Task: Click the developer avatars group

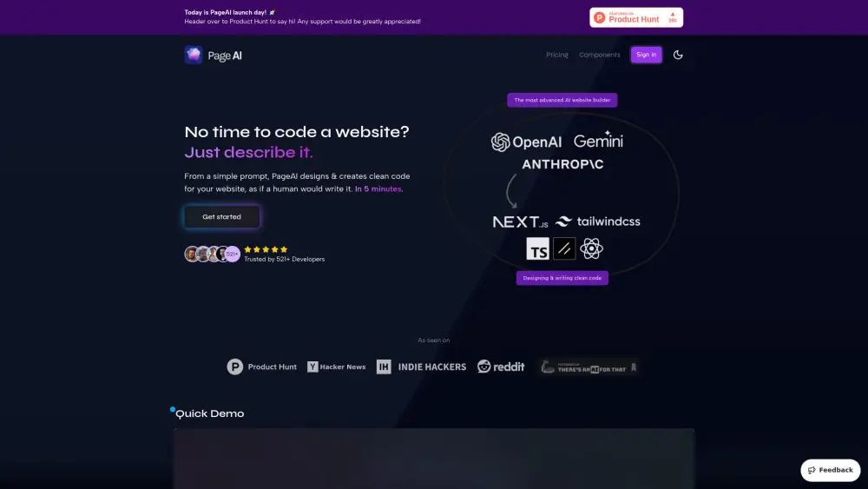Action: point(212,254)
